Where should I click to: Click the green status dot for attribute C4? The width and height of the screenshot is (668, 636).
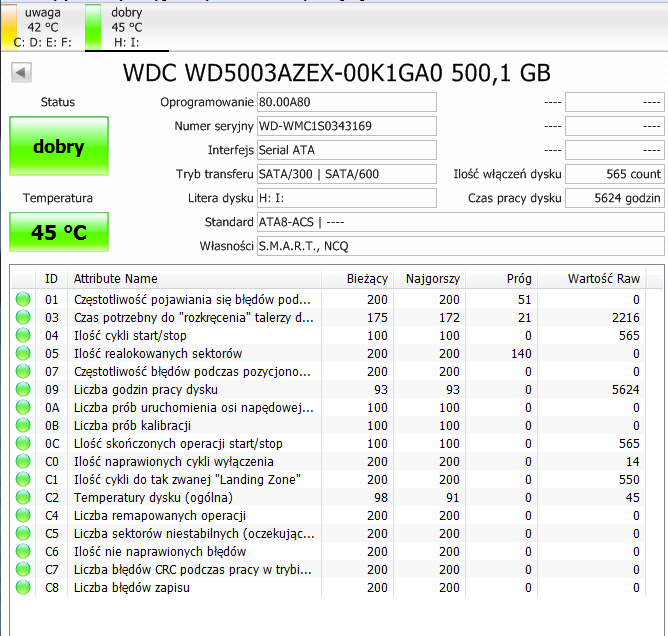[23, 515]
